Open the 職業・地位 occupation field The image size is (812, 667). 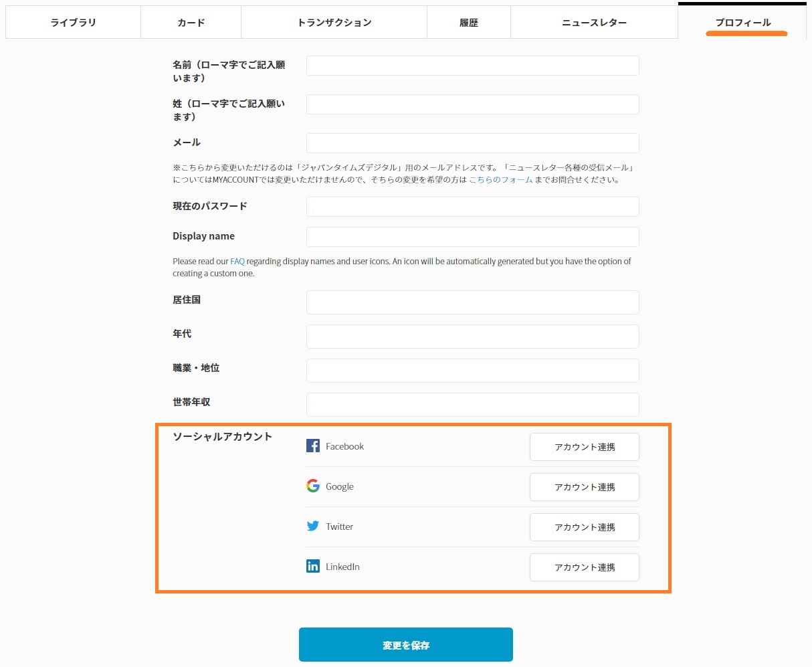tap(473, 371)
